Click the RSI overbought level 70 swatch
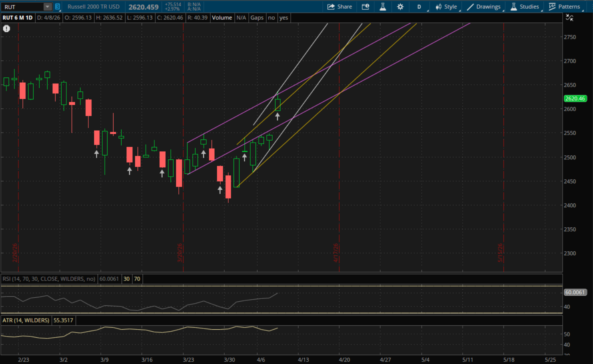 (x=137, y=279)
